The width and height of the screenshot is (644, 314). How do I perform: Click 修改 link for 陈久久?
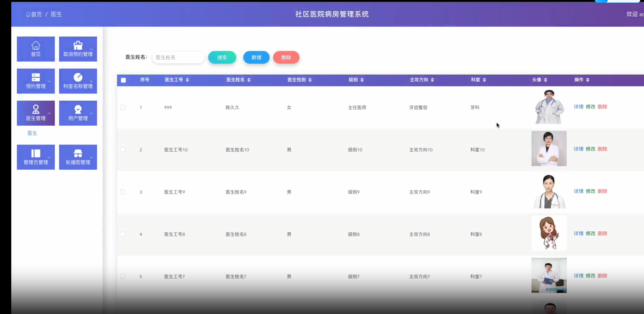pos(590,107)
